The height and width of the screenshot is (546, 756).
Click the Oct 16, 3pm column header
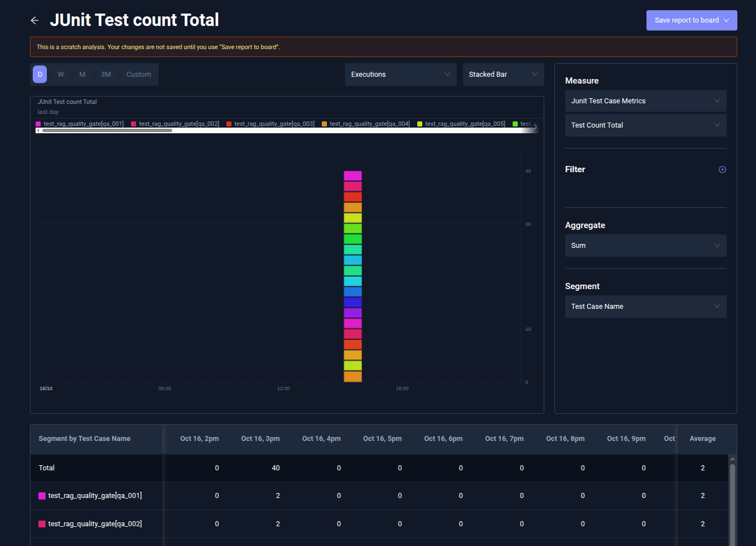[260, 439]
